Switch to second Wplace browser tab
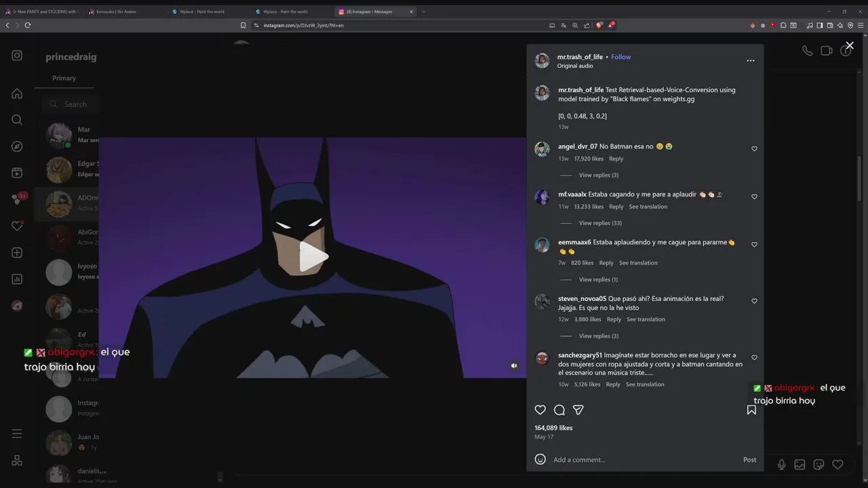This screenshot has height=488, width=868. 291,12
